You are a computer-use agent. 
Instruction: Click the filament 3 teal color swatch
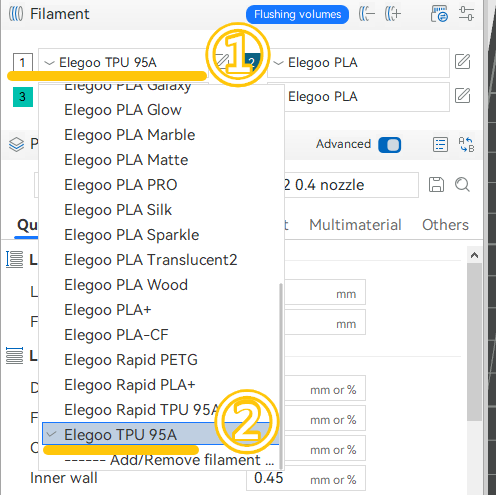coord(23,97)
